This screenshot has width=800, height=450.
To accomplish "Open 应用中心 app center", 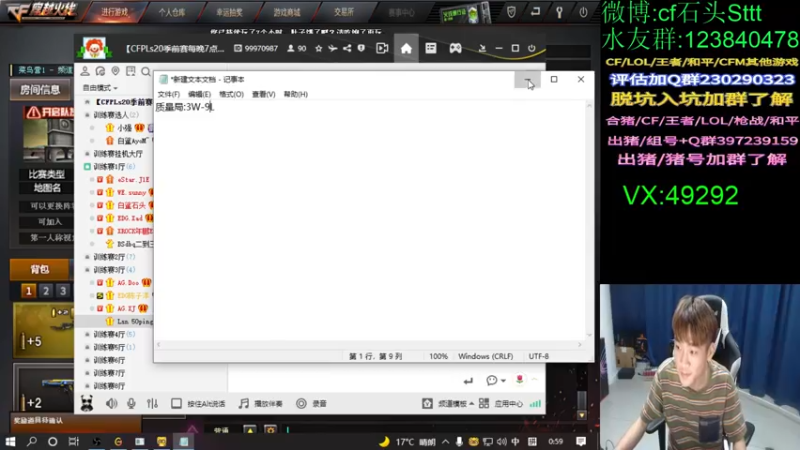I will (501, 404).
